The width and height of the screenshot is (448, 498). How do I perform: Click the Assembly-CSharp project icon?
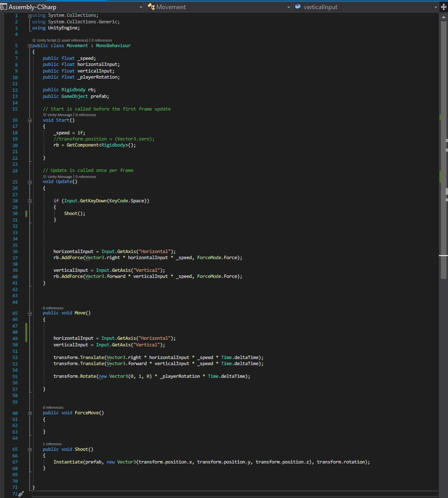(x=3, y=7)
